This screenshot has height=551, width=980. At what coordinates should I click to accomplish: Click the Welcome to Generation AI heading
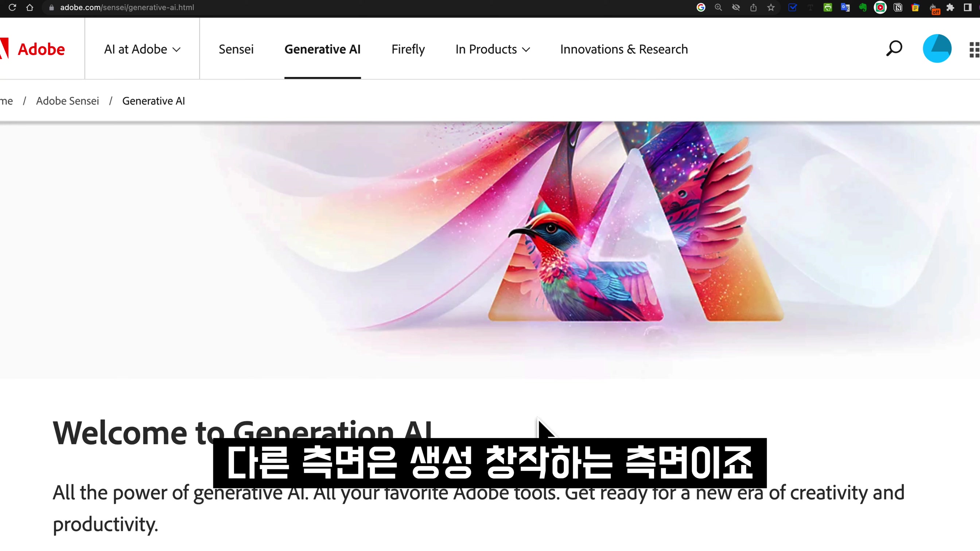(x=242, y=432)
